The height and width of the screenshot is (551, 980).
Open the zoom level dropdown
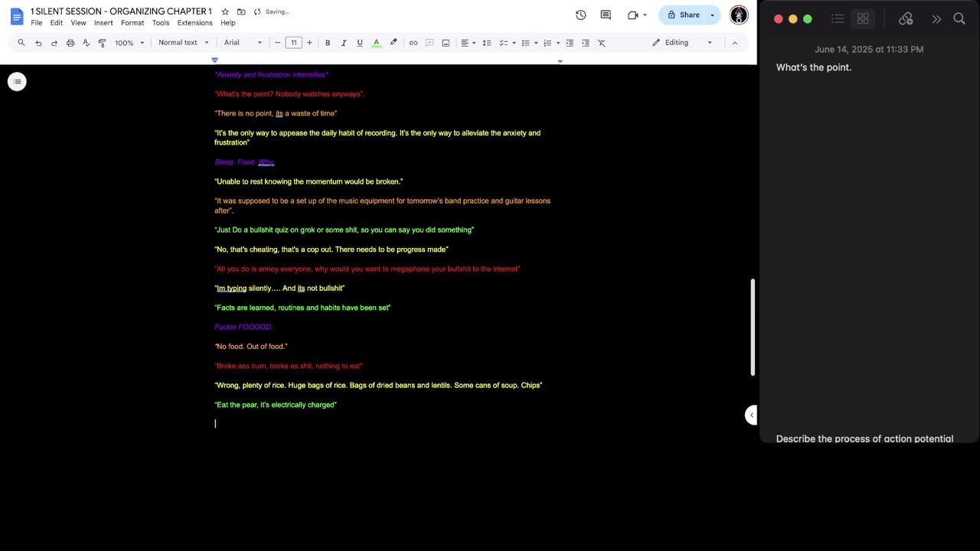pyautogui.click(x=129, y=43)
